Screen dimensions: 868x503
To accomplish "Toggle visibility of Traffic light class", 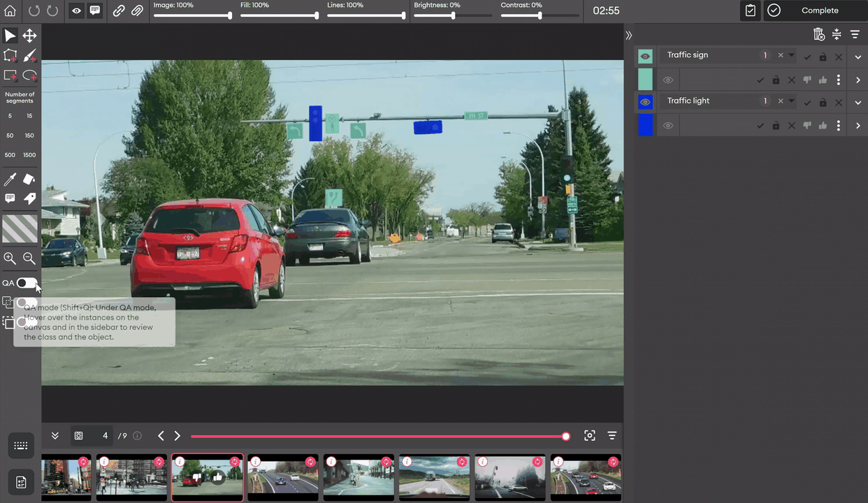I will point(645,102).
